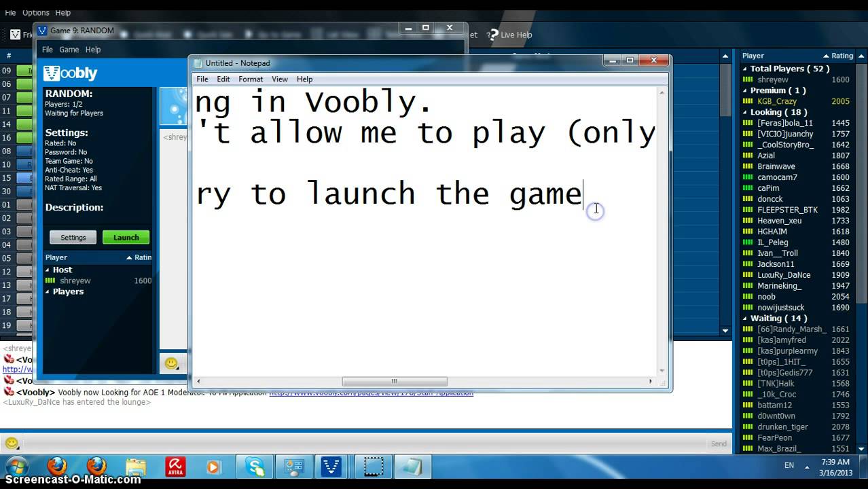Click the Notepad vertical scrollbar up arrow
The image size is (868, 489).
coord(662,92)
